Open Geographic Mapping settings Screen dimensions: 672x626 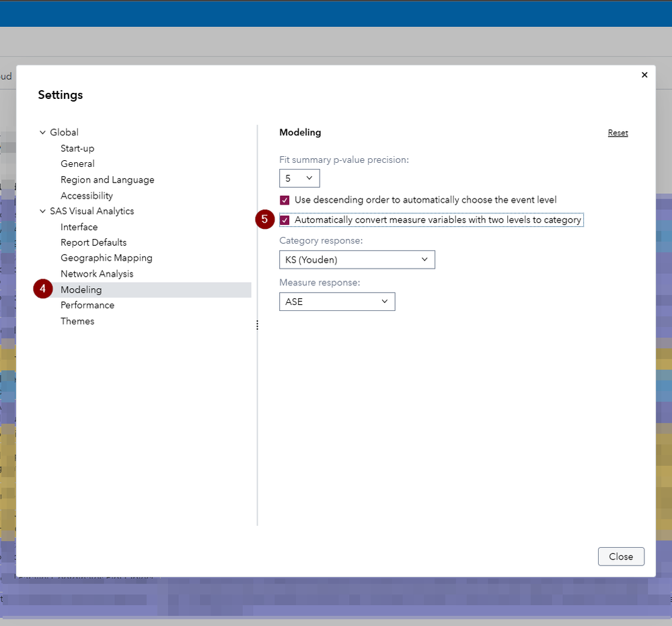[106, 258]
